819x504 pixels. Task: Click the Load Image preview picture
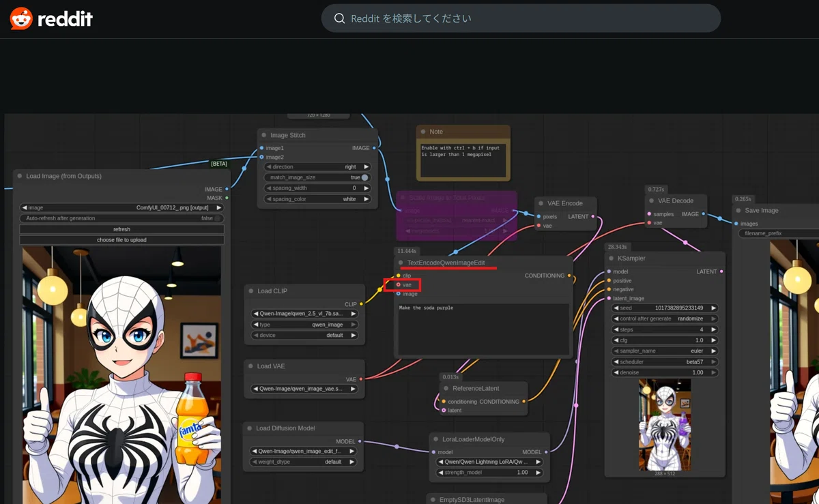pos(121,375)
